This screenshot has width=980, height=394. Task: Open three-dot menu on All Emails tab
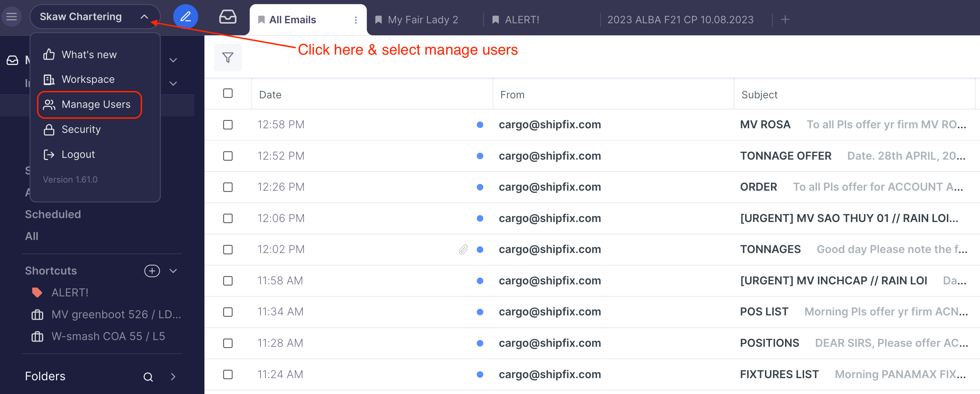pos(356,20)
